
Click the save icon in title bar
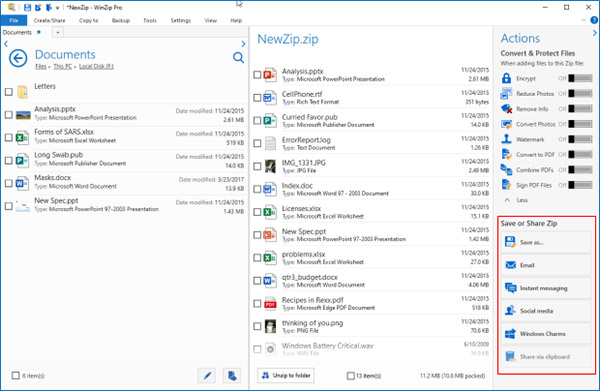coord(27,7)
